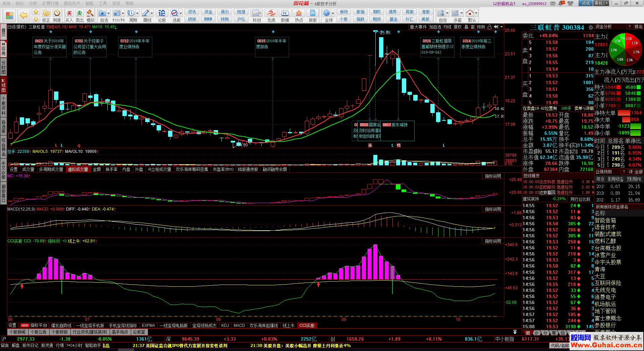Switch to the MACD indicator tab
This screenshot has width=644, height=351.
(239, 326)
